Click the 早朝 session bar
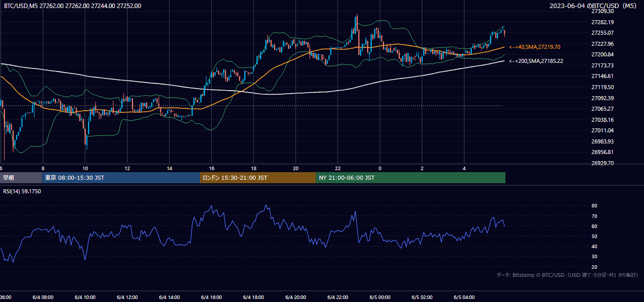The width and height of the screenshot is (644, 302). pyautogui.click(x=21, y=178)
